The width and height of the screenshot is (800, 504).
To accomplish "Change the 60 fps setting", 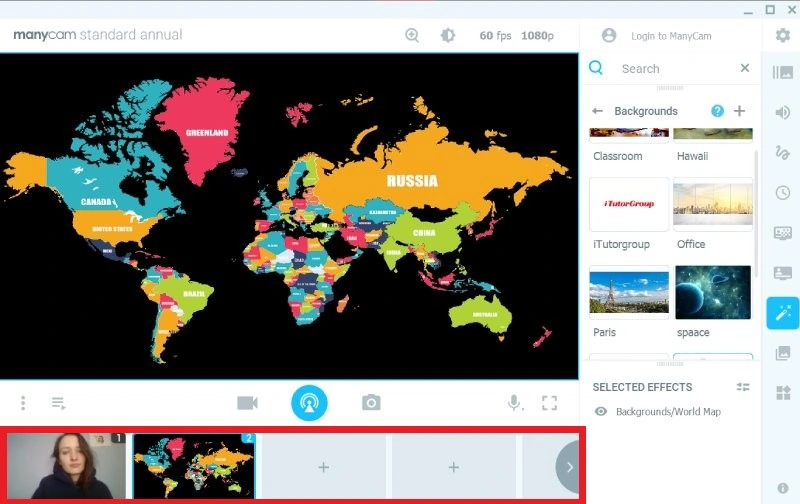I will coord(495,36).
